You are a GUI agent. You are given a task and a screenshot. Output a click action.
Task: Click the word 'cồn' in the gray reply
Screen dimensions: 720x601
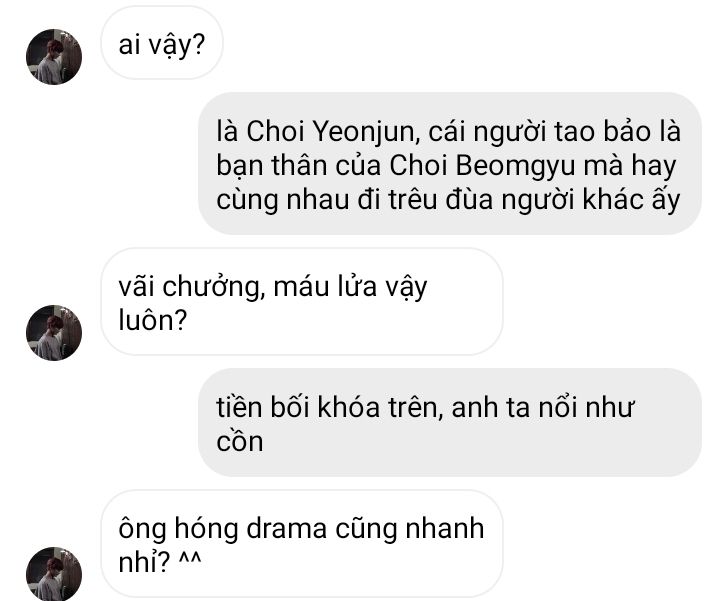tap(240, 442)
